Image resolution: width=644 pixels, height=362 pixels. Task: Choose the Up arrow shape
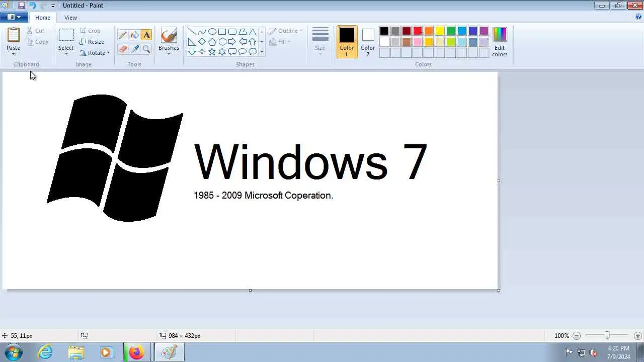point(252,42)
